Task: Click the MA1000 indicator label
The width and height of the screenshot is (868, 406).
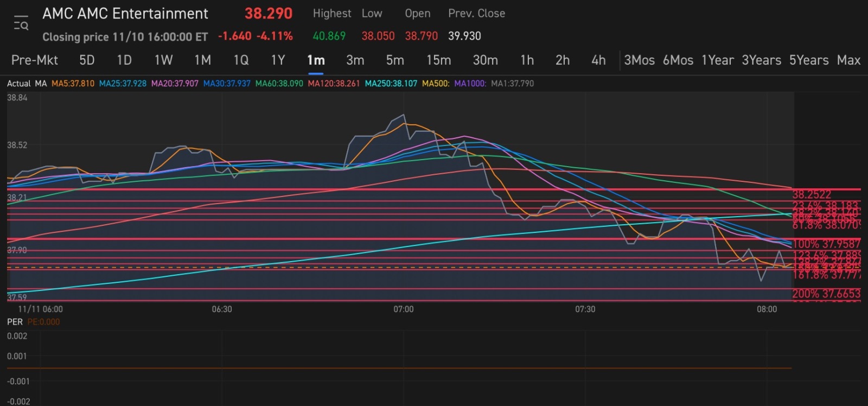Action: coord(470,84)
